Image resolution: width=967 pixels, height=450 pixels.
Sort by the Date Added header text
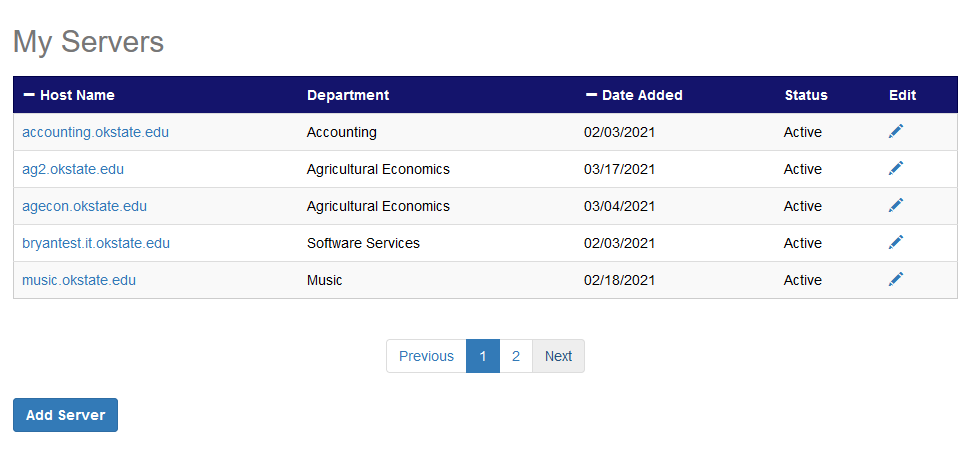642,95
